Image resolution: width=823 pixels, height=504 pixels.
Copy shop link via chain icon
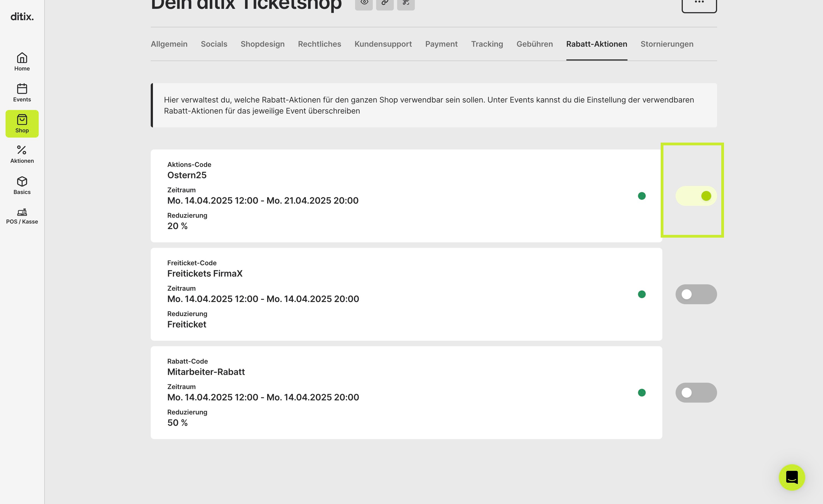click(x=385, y=3)
